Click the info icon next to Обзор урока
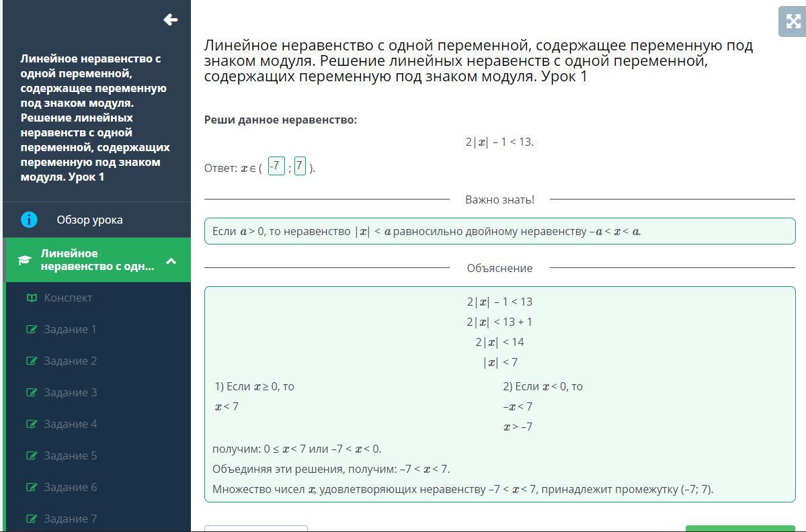The image size is (806, 532). (x=30, y=220)
